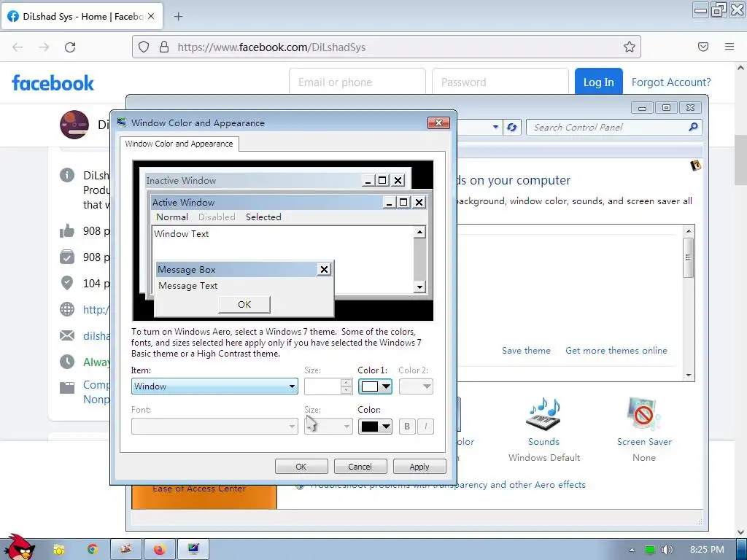The height and width of the screenshot is (560, 747).
Task: Open Screen Saver settings icon
Action: tap(644, 414)
